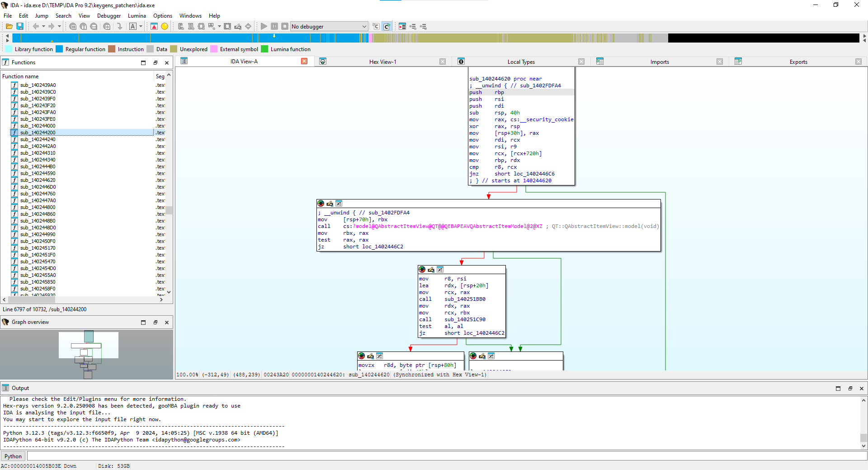Close the Local Types tab
The height and width of the screenshot is (470, 868).
[581, 62]
